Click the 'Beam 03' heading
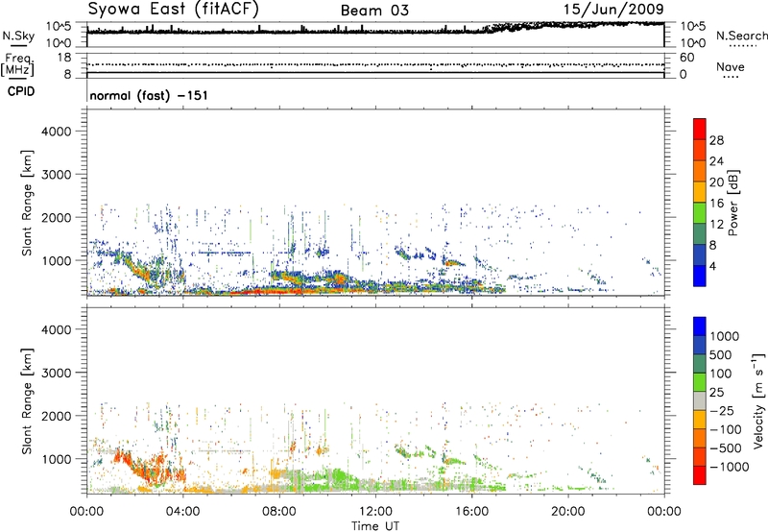Viewport: 768px width, 532px height. pyautogui.click(x=374, y=11)
